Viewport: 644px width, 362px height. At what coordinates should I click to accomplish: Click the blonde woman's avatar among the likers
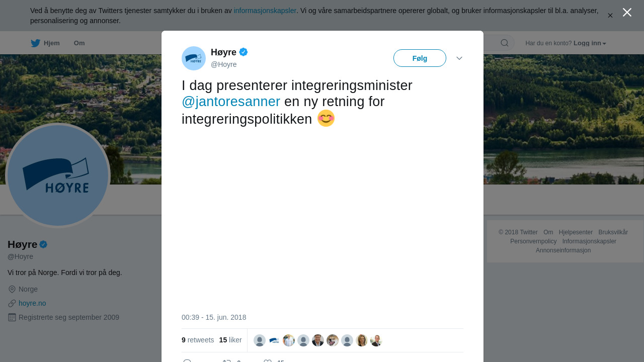(362, 340)
